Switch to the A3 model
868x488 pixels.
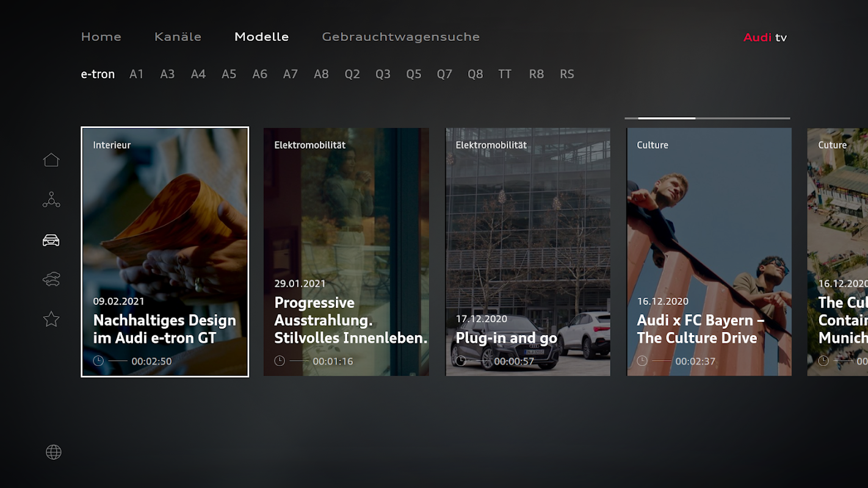pyautogui.click(x=167, y=74)
